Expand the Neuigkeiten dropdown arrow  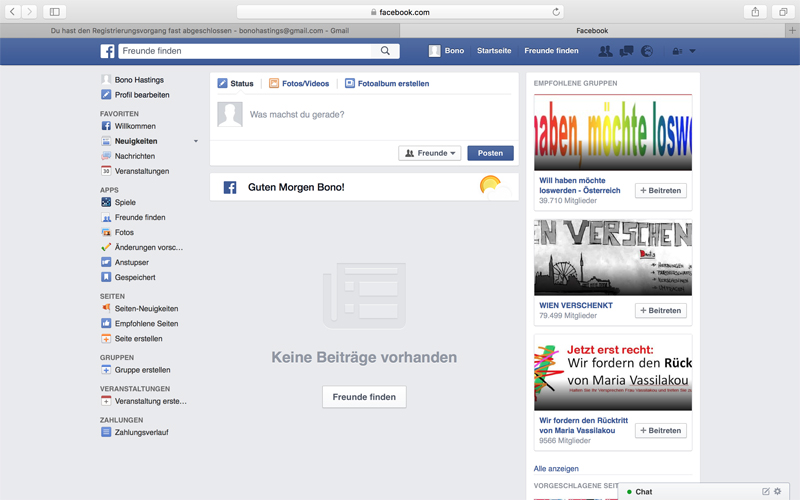pyautogui.click(x=195, y=141)
